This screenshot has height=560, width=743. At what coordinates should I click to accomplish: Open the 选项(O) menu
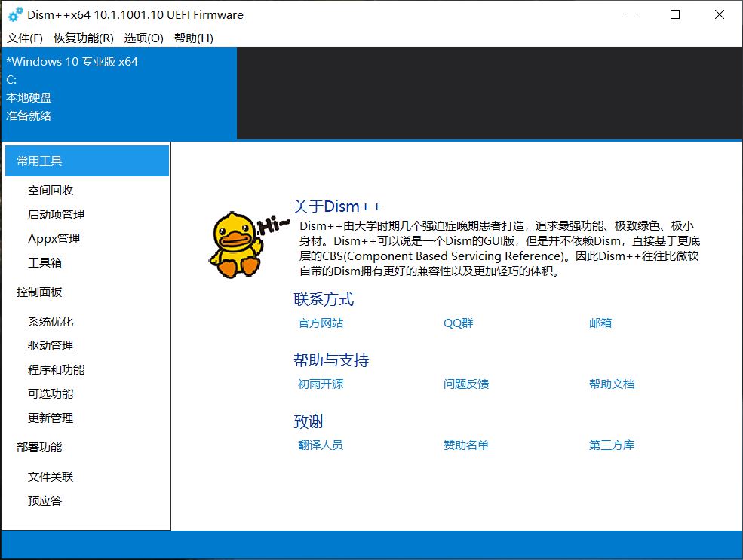pos(143,38)
